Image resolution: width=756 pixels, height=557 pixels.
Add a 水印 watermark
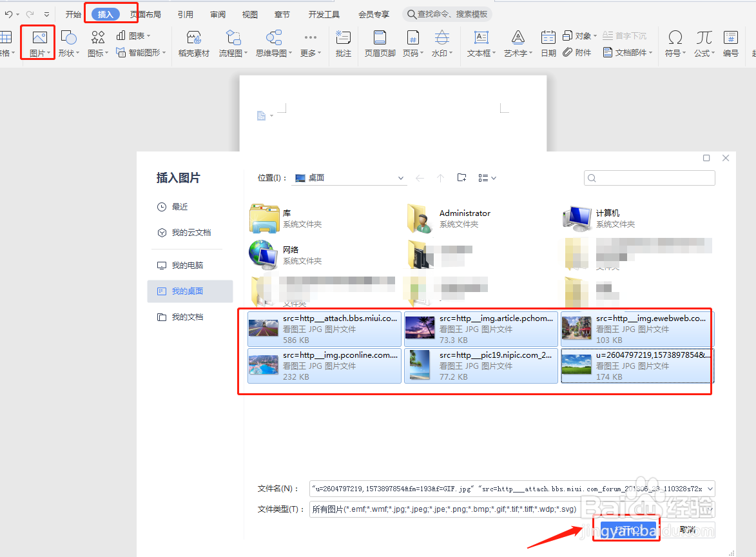441,43
